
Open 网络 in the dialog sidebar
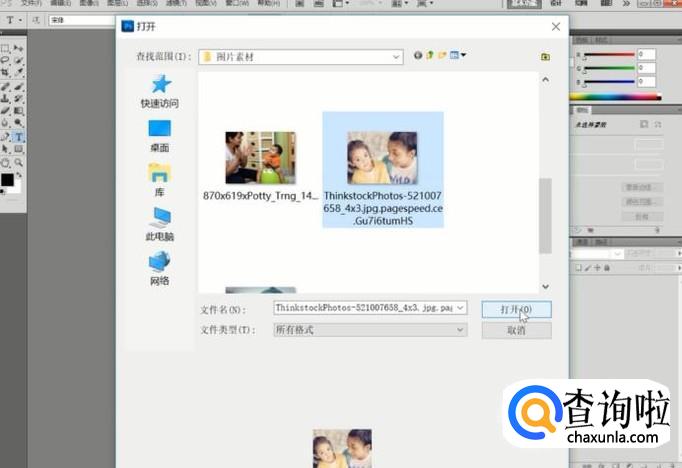(160, 269)
